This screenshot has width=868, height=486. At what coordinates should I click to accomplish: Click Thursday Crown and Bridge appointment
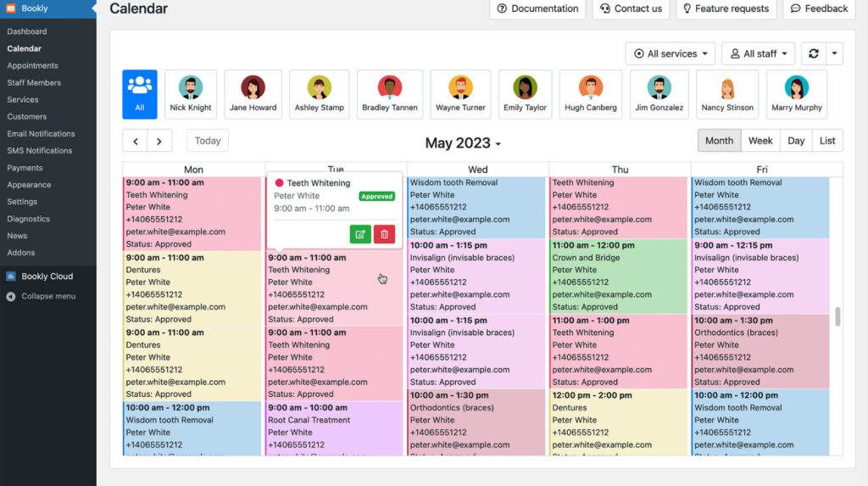[618, 276]
